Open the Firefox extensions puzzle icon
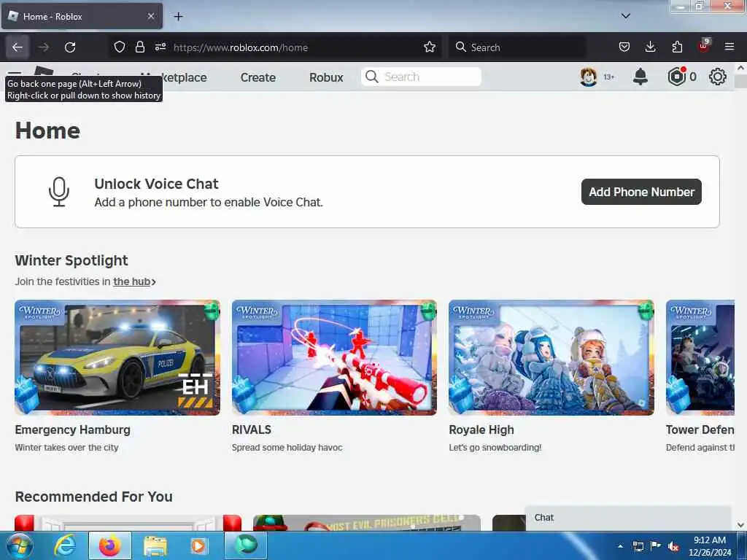Viewport: 747px width, 560px height. [x=677, y=47]
